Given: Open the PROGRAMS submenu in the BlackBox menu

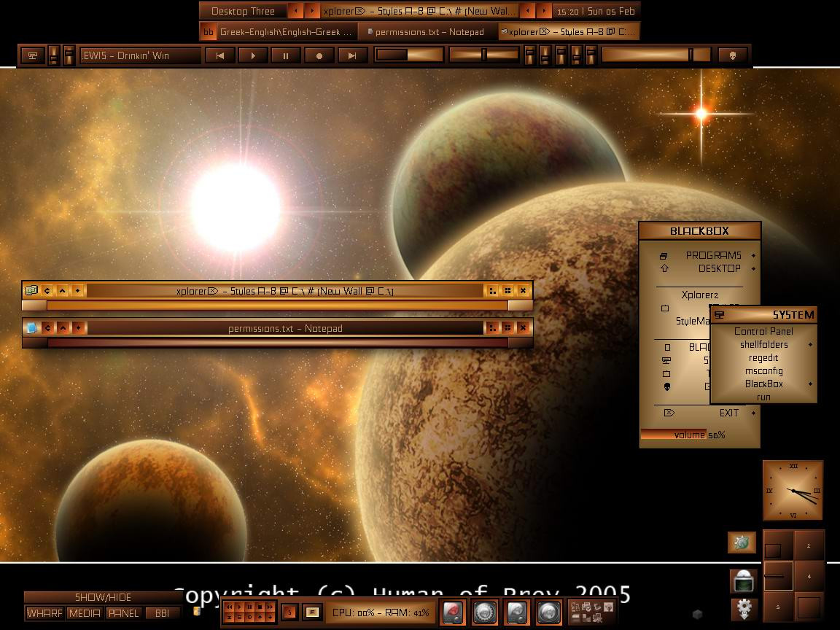Looking at the screenshot, I should coord(700,255).
